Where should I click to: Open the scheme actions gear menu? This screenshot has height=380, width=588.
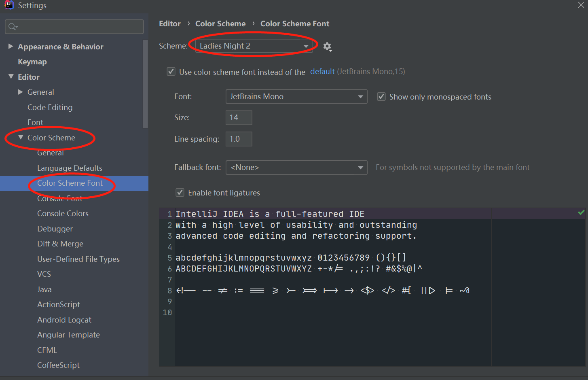point(327,47)
